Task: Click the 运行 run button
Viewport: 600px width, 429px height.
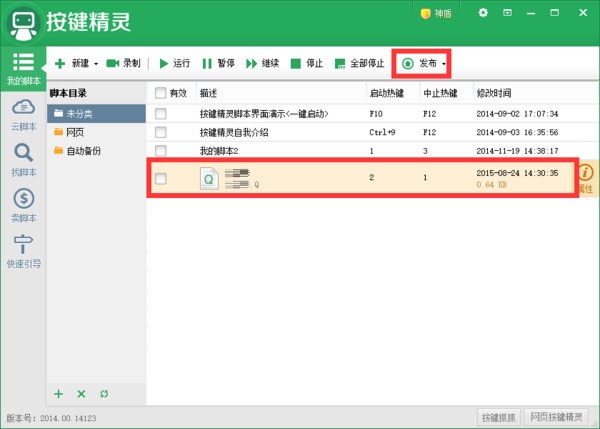Action: pos(173,63)
